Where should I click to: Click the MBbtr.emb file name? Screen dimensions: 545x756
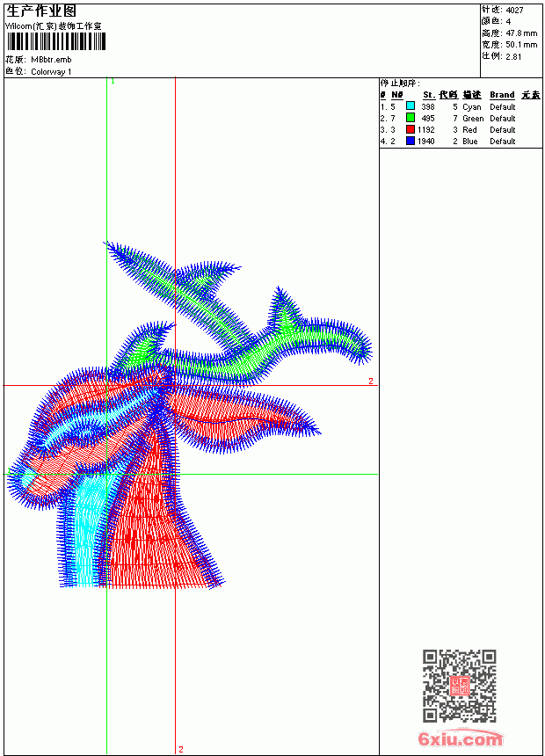(x=51, y=60)
